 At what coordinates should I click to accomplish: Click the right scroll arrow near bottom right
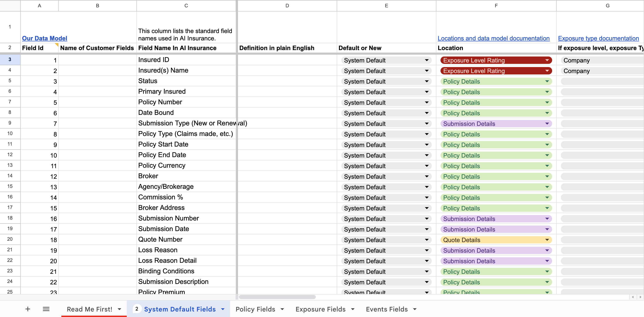click(641, 297)
